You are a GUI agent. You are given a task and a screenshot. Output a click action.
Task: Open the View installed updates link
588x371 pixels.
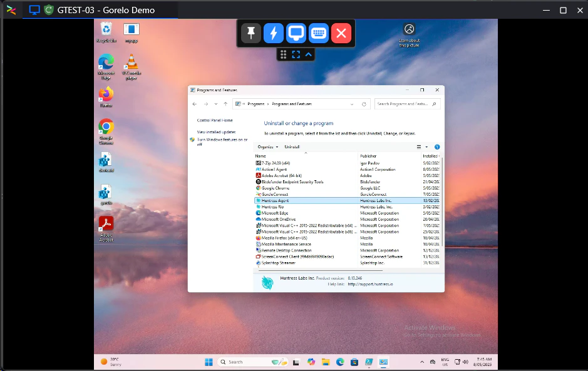(216, 132)
